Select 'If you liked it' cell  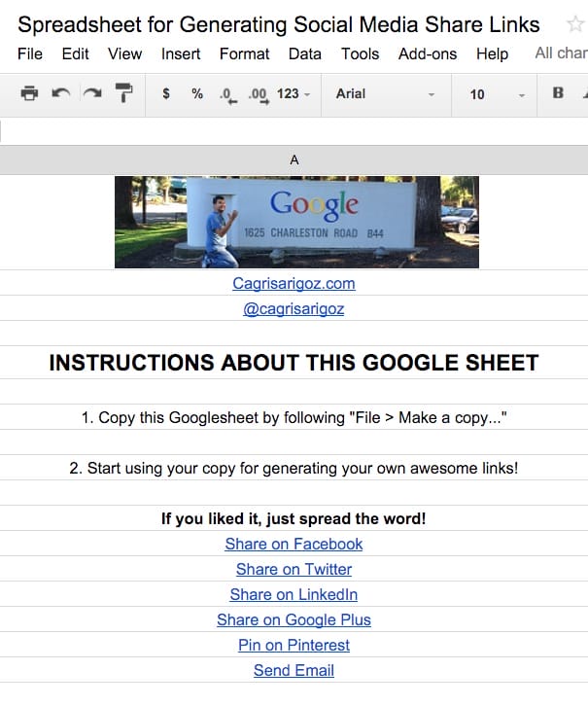coord(294,518)
